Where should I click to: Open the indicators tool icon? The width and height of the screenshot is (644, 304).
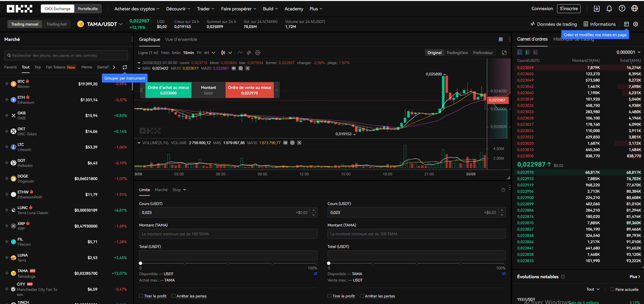[240, 53]
